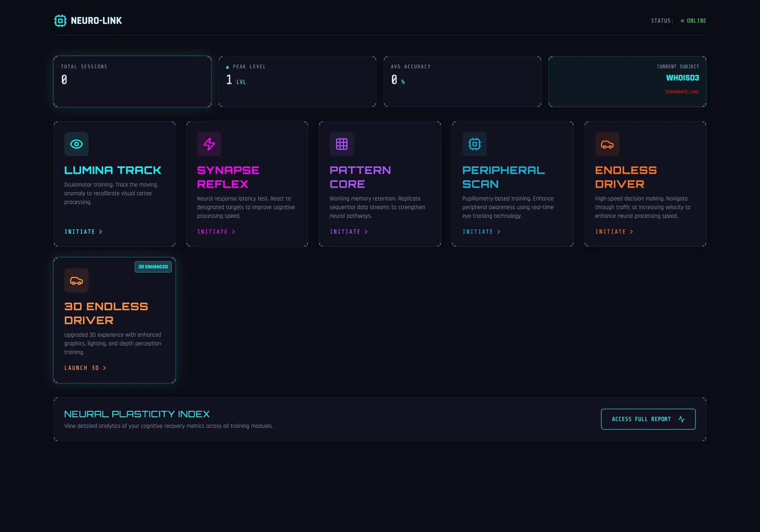760x532 pixels.
Task: Initiate the Peripheral Scan module
Action: tap(481, 232)
